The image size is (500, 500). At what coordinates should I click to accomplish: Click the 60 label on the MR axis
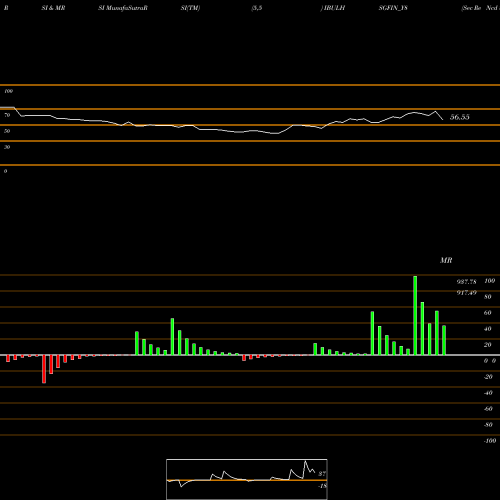pyautogui.click(x=488, y=313)
